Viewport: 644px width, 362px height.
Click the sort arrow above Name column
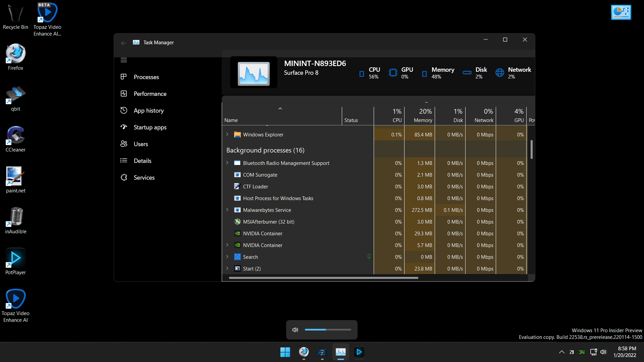[280, 109]
